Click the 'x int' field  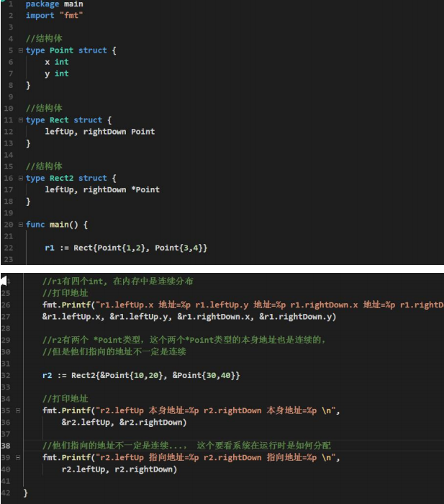(x=57, y=62)
